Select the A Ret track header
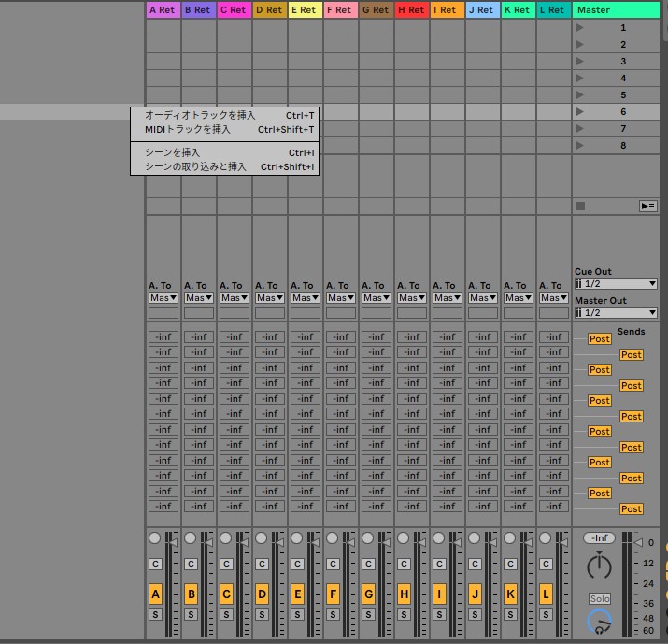The width and height of the screenshot is (668, 644). pos(163,9)
